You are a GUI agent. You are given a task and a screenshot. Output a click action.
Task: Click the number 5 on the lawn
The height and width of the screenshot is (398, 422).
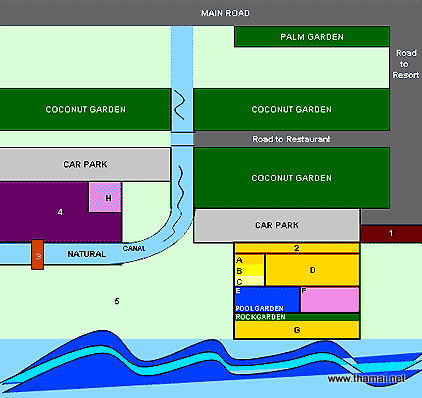click(117, 301)
